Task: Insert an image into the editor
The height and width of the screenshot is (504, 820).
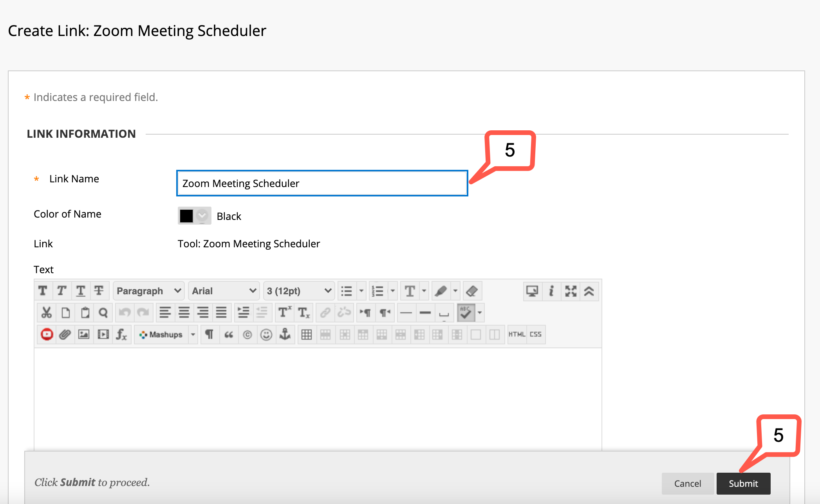Action: [x=84, y=335]
